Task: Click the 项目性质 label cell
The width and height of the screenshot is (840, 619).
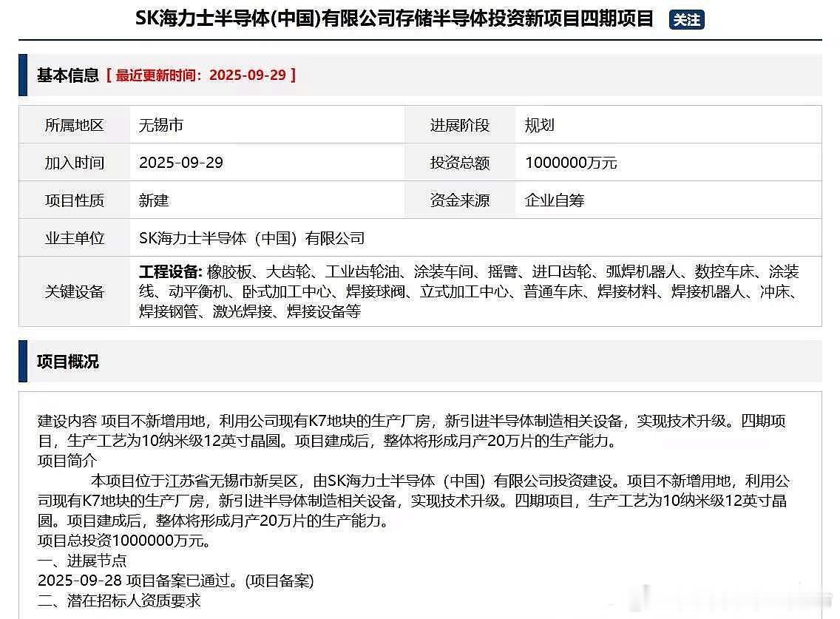Action: click(75, 200)
